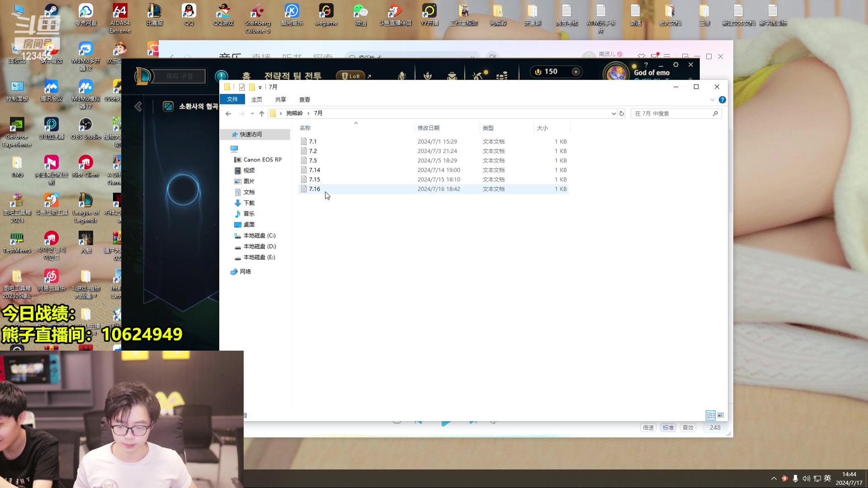Select 视频 in navigation pane
The height and width of the screenshot is (488, 868).
click(x=245, y=170)
